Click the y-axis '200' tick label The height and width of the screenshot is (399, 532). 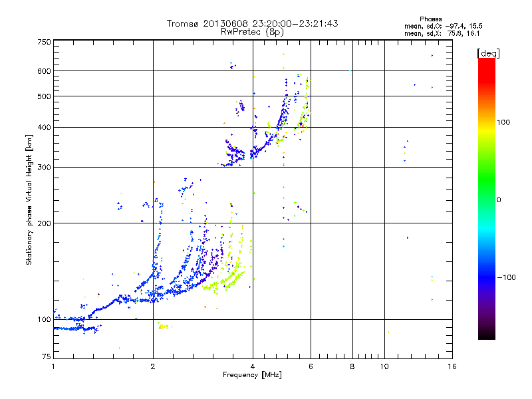[44, 223]
